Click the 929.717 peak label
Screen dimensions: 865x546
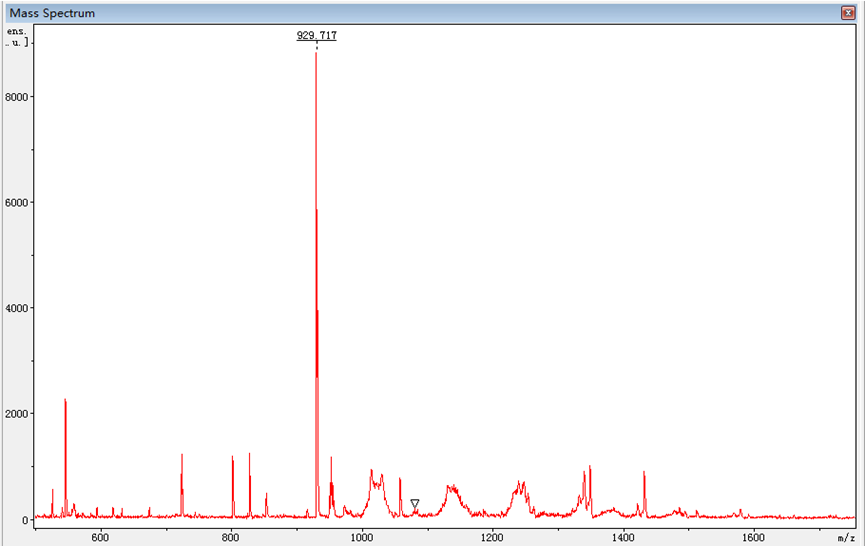tap(317, 35)
